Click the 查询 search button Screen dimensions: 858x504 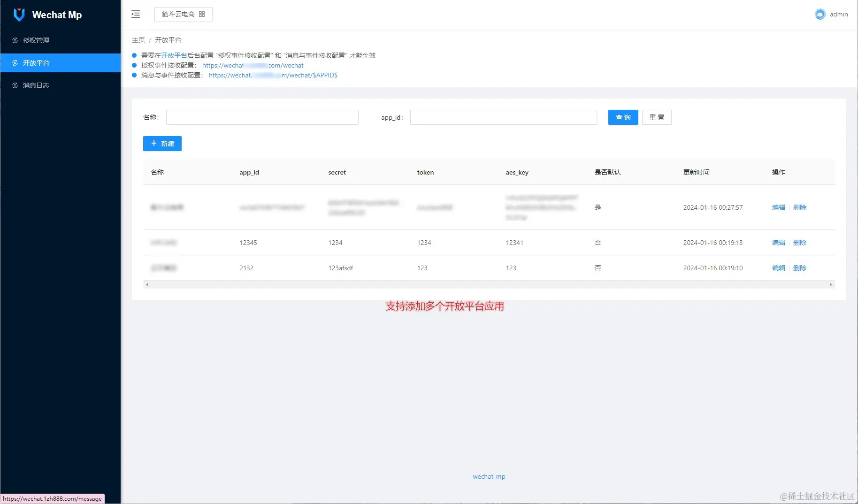(x=623, y=117)
